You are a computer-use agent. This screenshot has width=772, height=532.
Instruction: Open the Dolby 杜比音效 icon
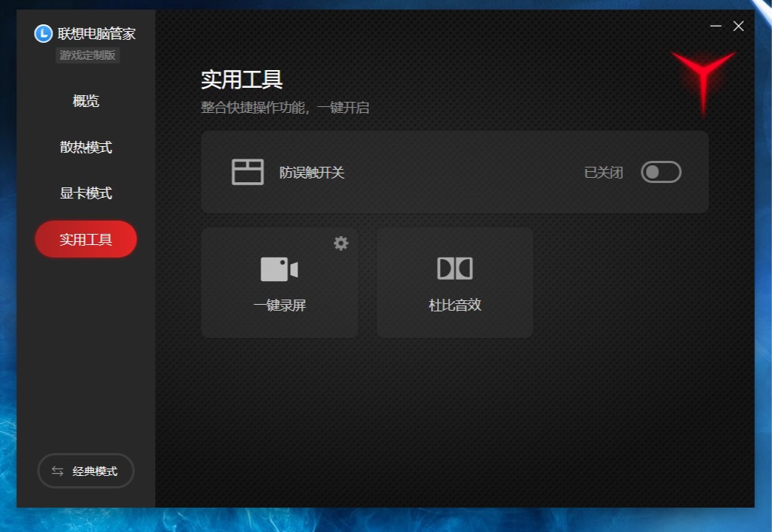point(454,268)
